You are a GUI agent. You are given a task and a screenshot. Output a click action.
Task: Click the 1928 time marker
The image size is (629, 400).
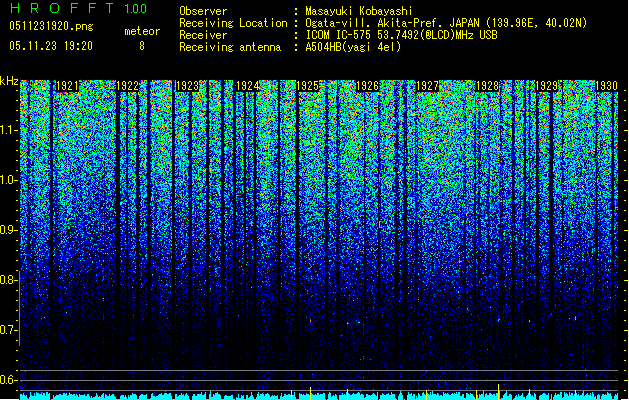(x=487, y=86)
